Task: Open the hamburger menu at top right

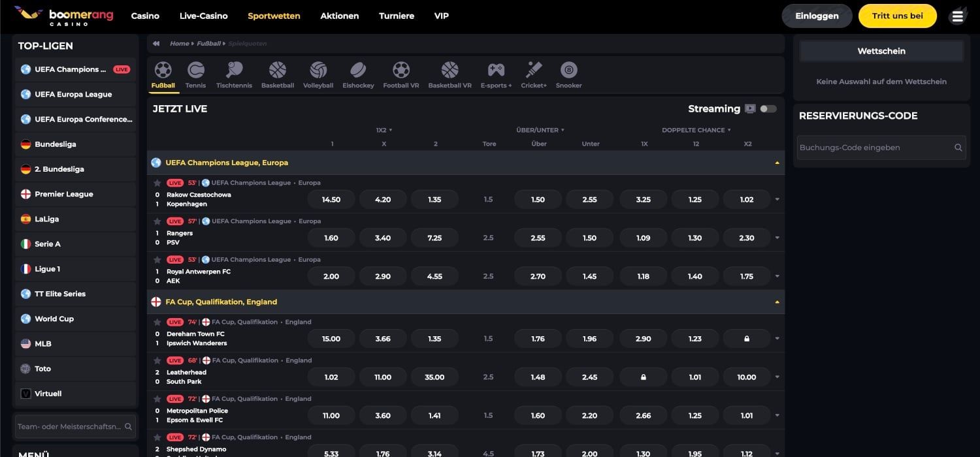Action: (x=957, y=15)
